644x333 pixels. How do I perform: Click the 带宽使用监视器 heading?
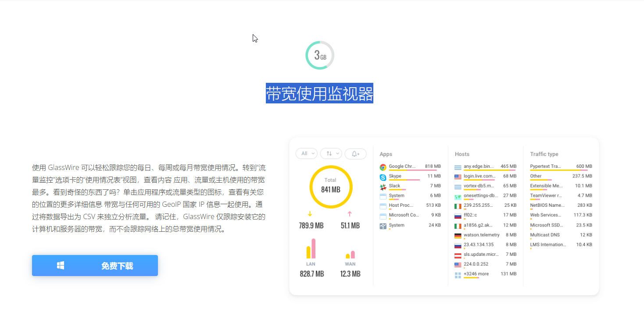(319, 93)
